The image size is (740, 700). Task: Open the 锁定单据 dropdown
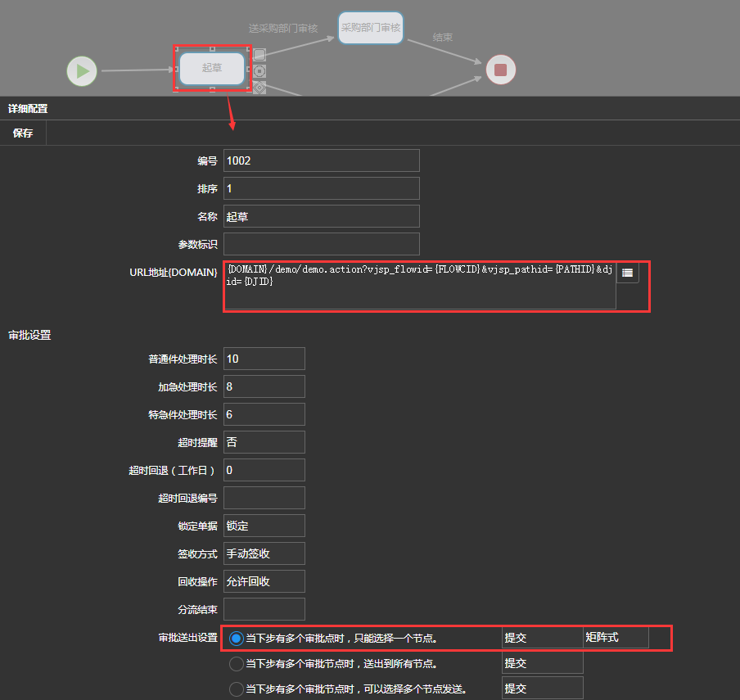(x=264, y=526)
